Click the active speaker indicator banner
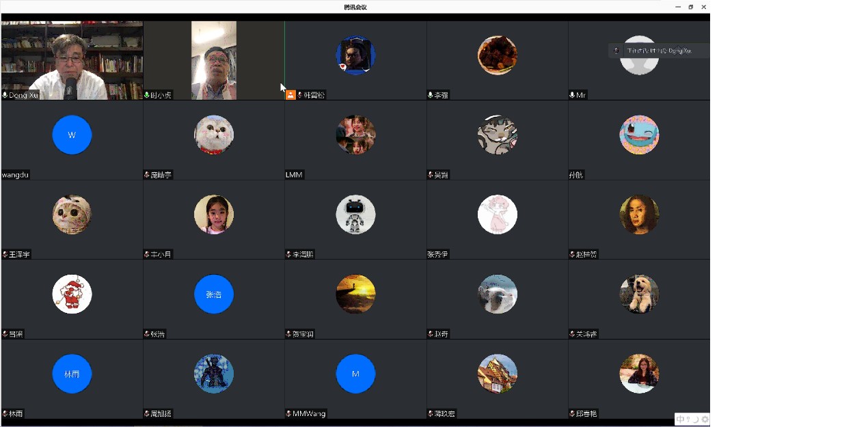 pos(658,51)
